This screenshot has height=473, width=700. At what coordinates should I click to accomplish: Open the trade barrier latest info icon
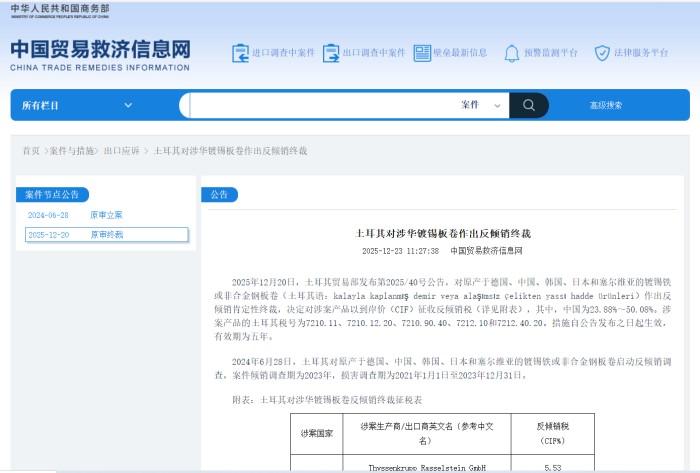click(422, 53)
